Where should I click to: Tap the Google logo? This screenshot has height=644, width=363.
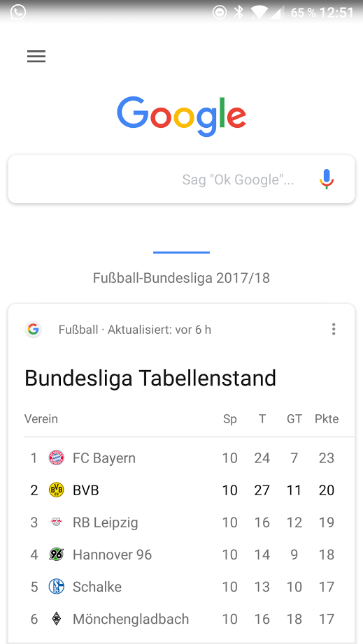[181, 116]
